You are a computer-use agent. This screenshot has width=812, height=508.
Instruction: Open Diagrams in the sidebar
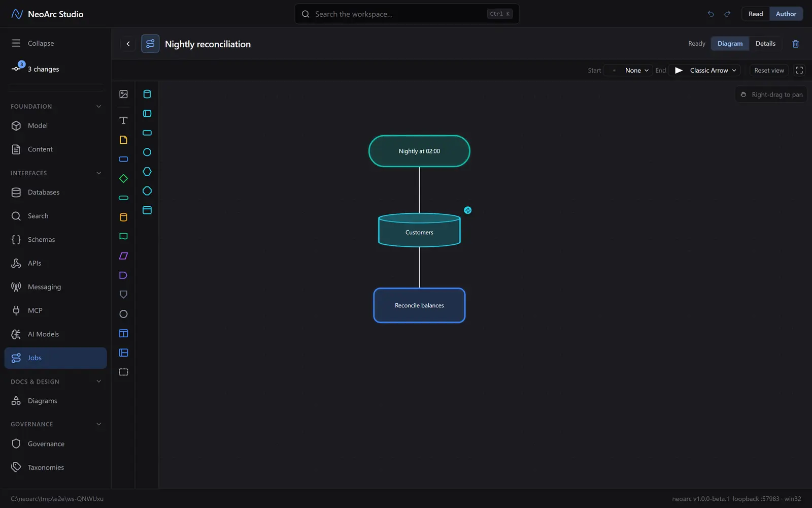click(56, 401)
